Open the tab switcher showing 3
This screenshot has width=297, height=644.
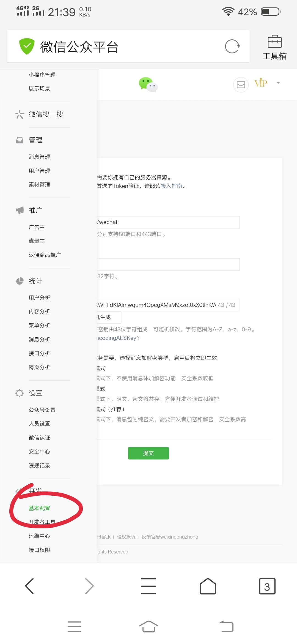point(267,586)
